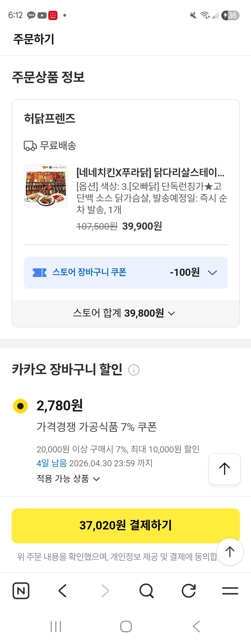Viewport: 251px width, 644px height.
Task: Tap the browser forward arrow
Action: 105,591
